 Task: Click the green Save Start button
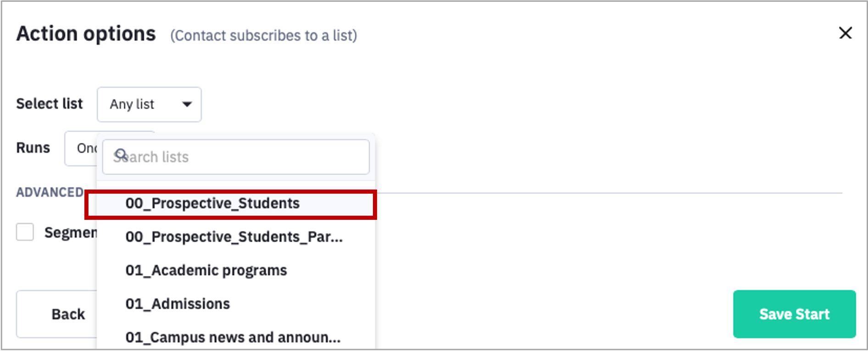[794, 314]
